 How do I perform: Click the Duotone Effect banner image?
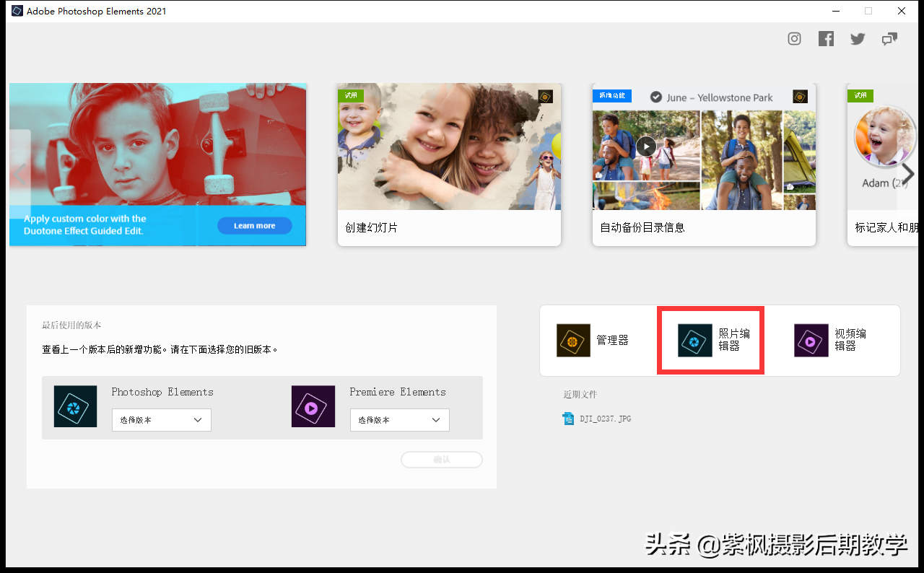pyautogui.click(x=157, y=165)
